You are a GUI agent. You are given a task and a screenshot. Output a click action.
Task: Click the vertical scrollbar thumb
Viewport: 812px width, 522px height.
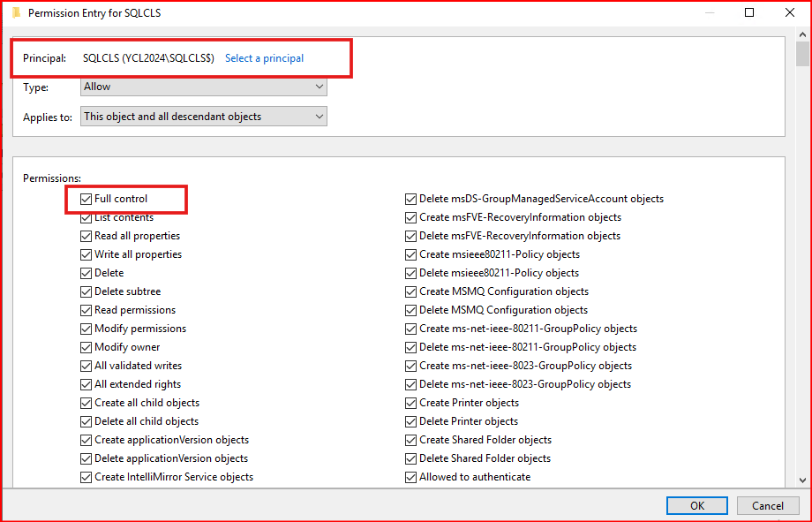click(x=802, y=55)
